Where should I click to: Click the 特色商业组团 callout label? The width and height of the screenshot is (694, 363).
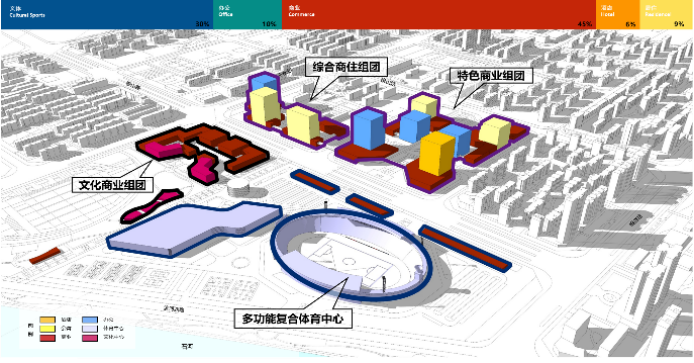coord(491,75)
